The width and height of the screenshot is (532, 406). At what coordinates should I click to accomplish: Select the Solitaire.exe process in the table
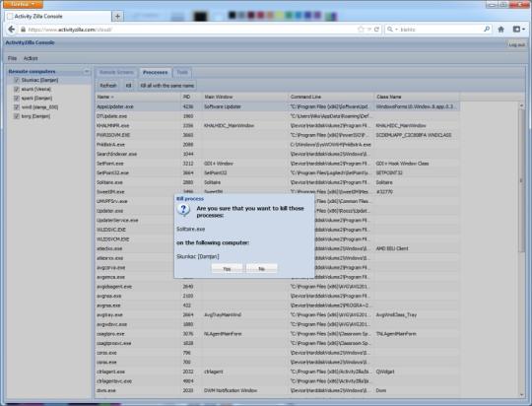[277, 182]
